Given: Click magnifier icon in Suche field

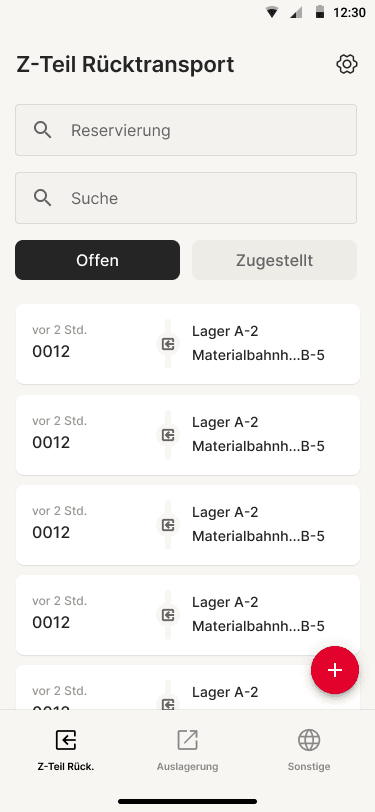Looking at the screenshot, I should coord(42,198).
